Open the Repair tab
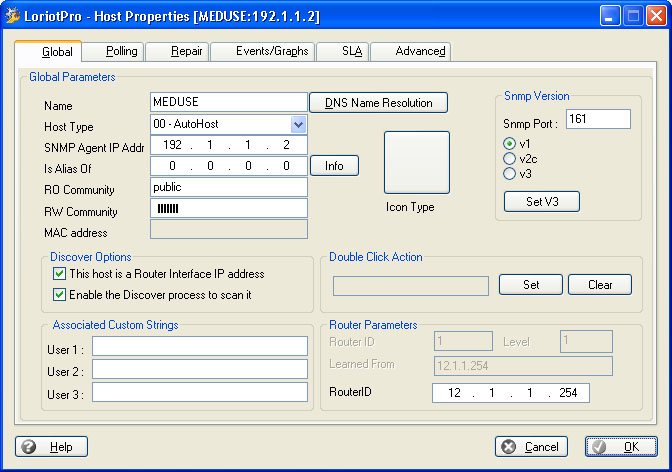 coord(177,51)
